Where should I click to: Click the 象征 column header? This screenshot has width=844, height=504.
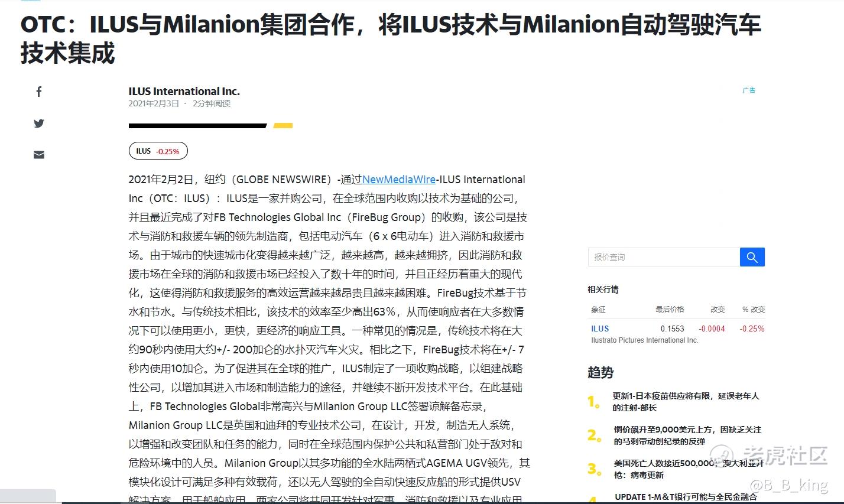598,309
